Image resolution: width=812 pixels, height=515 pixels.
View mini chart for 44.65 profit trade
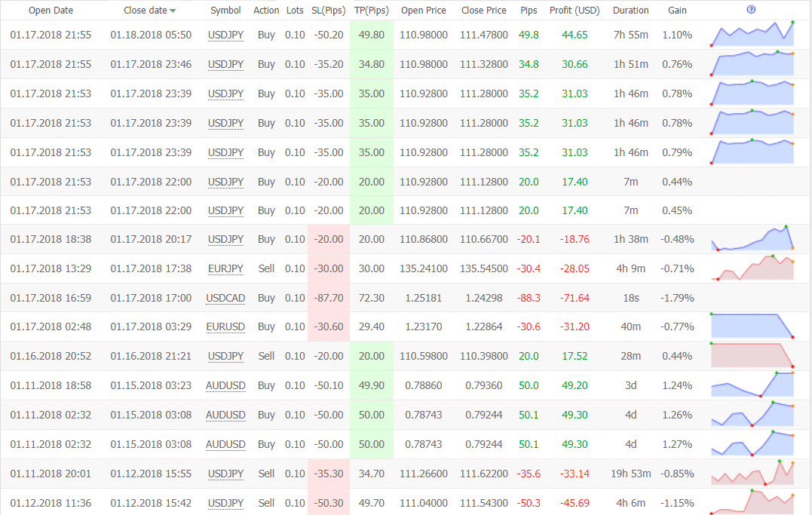[x=752, y=34]
